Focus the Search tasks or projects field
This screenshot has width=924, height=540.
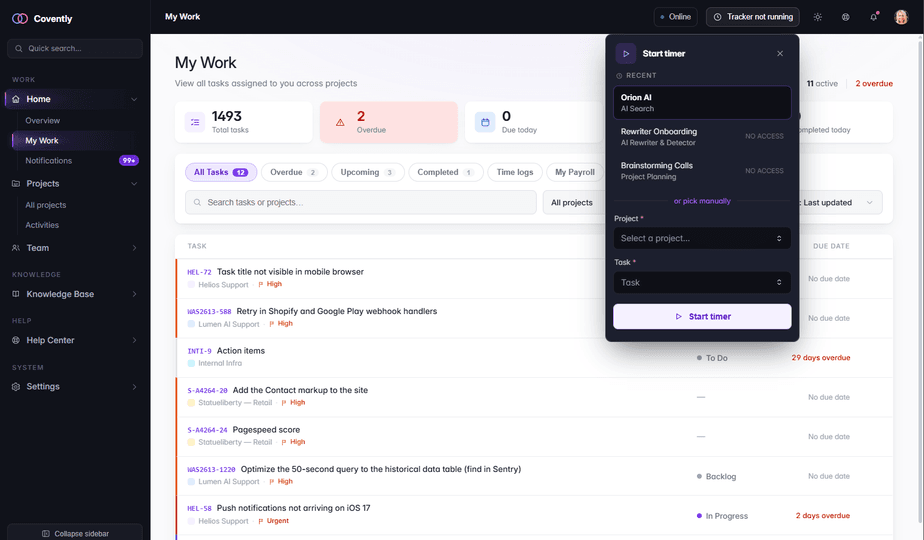(361, 202)
